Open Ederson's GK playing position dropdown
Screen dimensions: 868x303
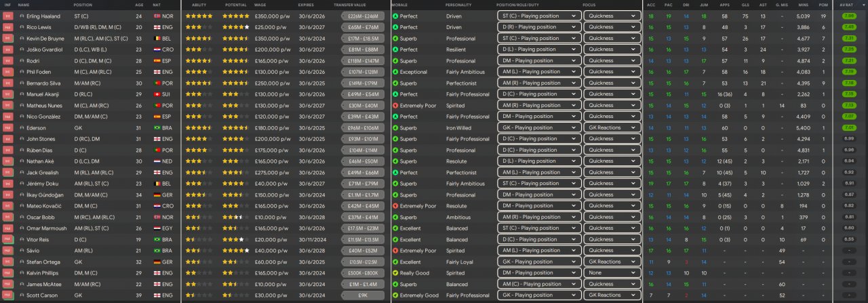pos(538,127)
